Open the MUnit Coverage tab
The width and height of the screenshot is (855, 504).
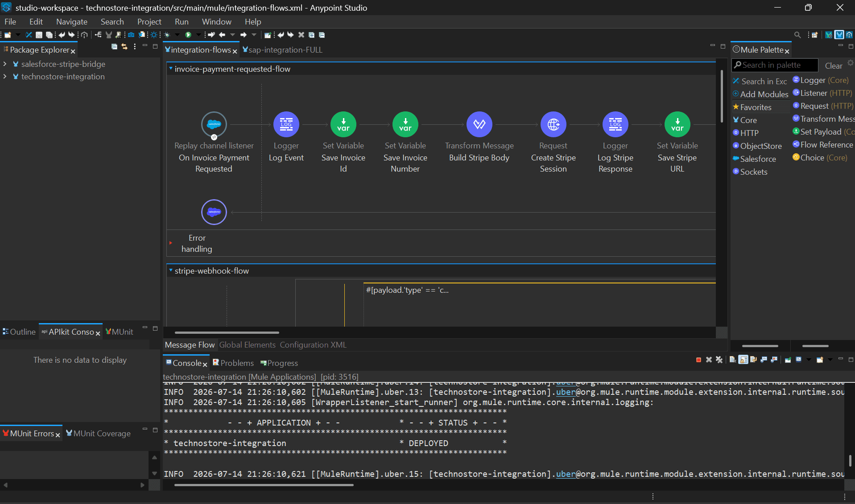tap(98, 433)
